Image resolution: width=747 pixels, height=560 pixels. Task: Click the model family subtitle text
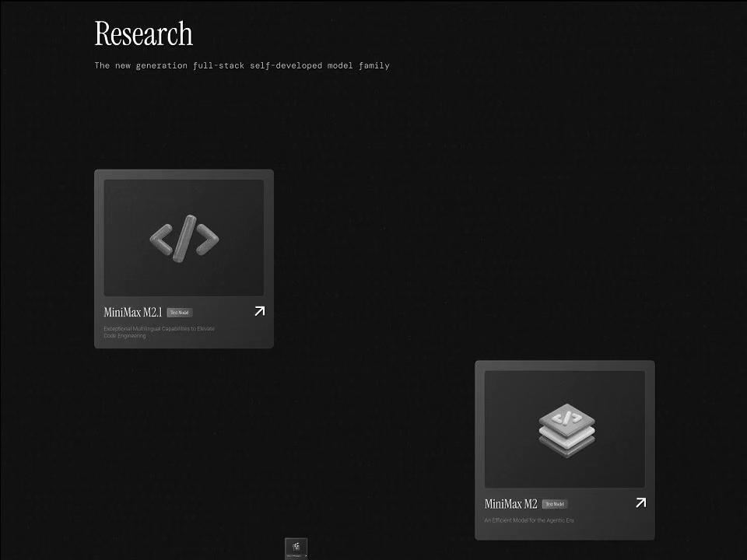241,65
